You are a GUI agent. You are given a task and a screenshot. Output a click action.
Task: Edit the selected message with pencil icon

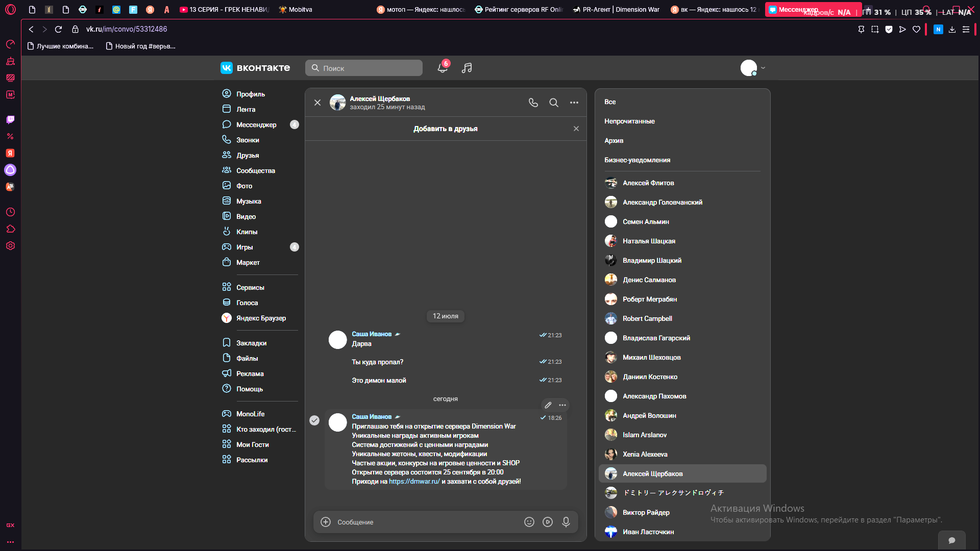coord(548,405)
